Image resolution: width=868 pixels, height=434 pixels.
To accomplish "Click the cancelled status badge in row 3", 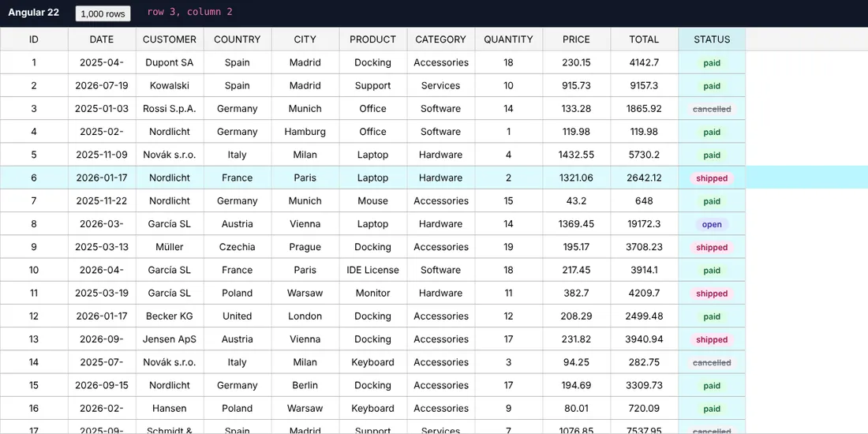I will [712, 109].
